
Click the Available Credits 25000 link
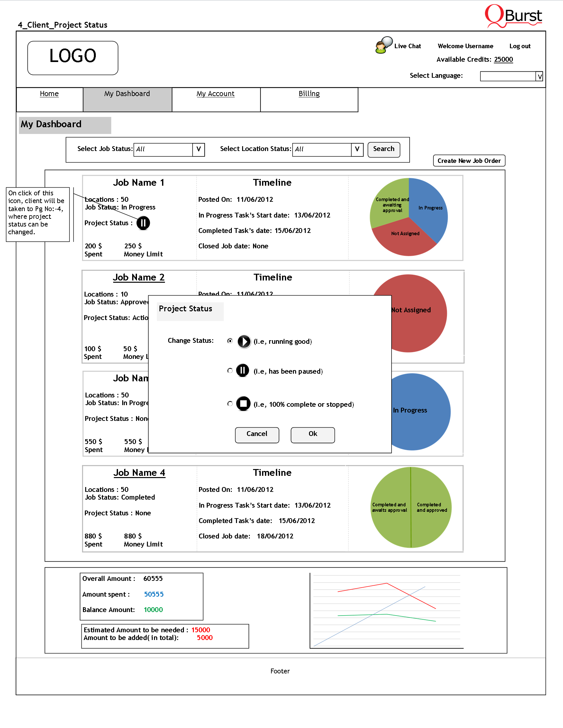(503, 59)
